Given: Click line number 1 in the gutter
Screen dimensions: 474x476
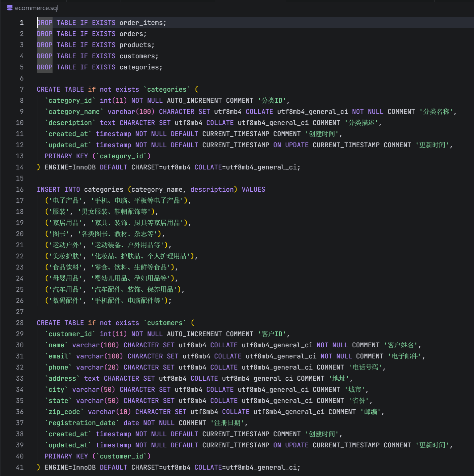Looking at the screenshot, I should click(x=22, y=23).
